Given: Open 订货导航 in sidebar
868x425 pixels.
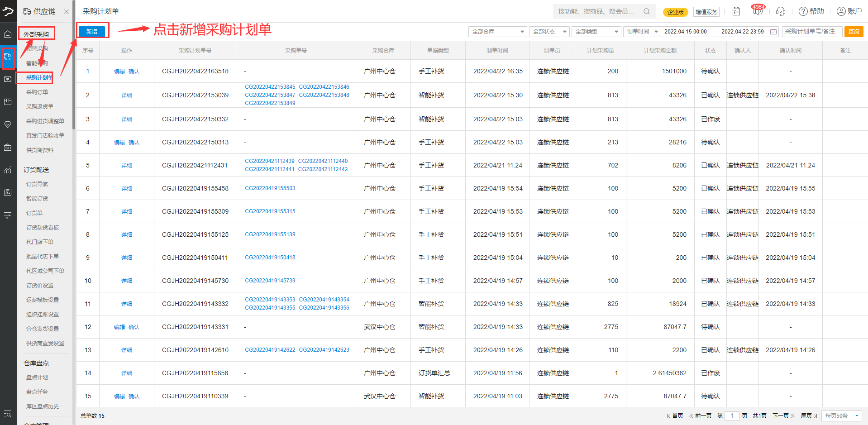Looking at the screenshot, I should coord(37,184).
